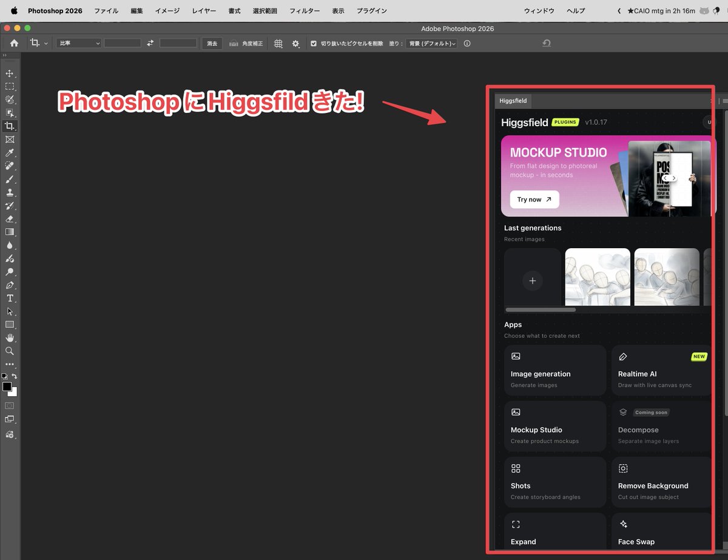This screenshot has width=728, height=560.
Task: Select the Rectangular Marquee tool
Action: [x=10, y=87]
